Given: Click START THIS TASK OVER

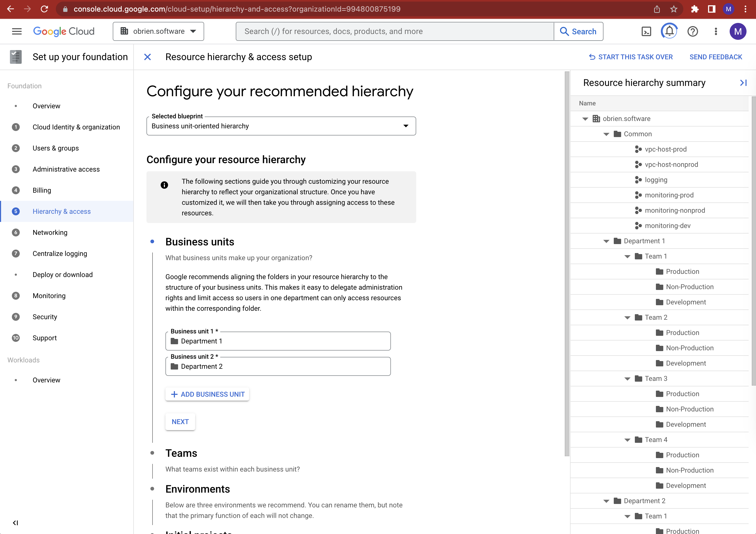Looking at the screenshot, I should 631,57.
